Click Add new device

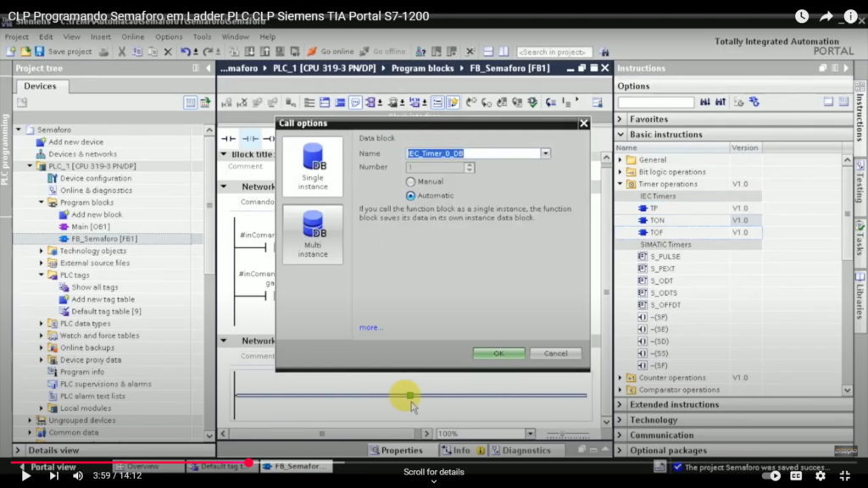pyautogui.click(x=75, y=141)
